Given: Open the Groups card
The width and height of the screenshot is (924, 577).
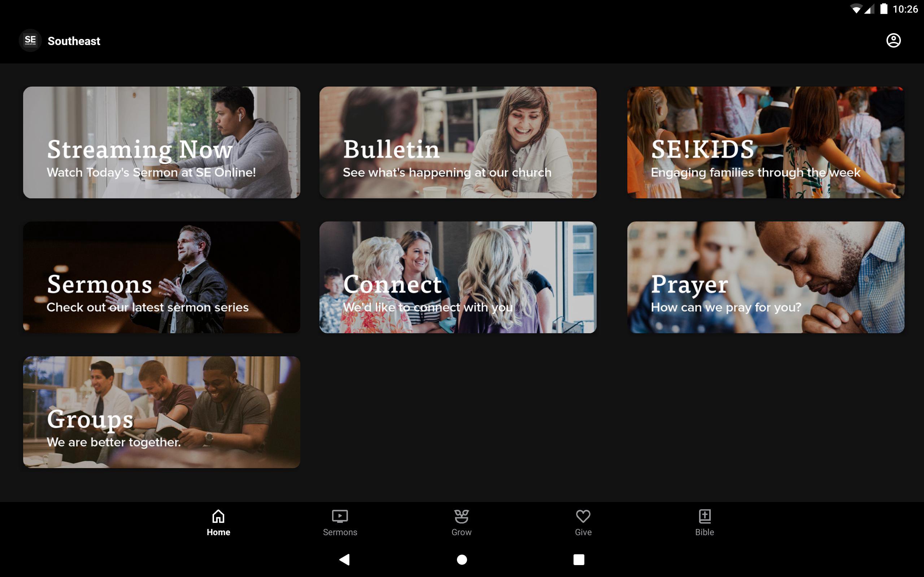Looking at the screenshot, I should (161, 412).
